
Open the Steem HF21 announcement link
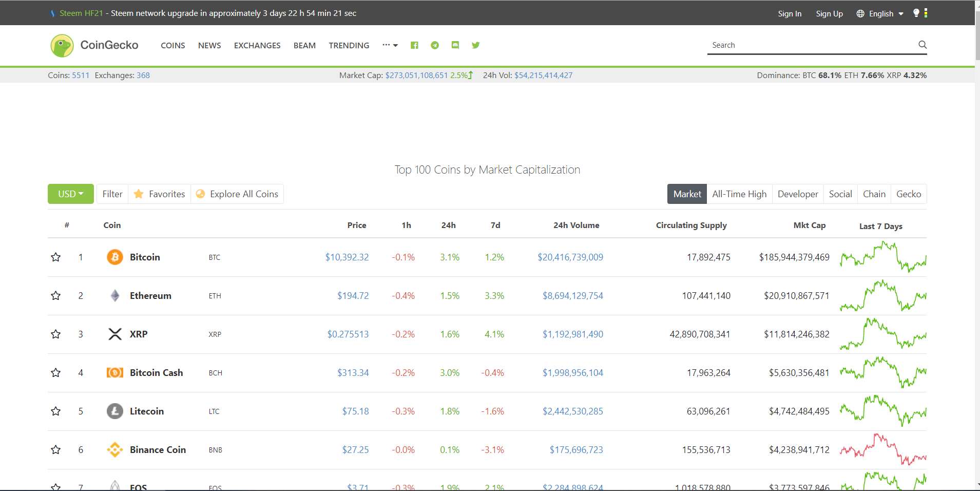pos(81,13)
